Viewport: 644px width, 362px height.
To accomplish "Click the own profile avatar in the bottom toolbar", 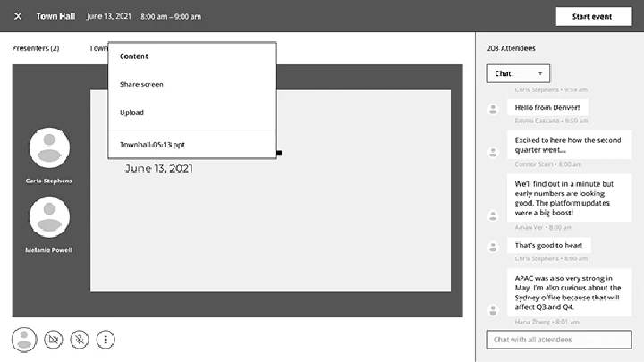I will click(x=24, y=340).
